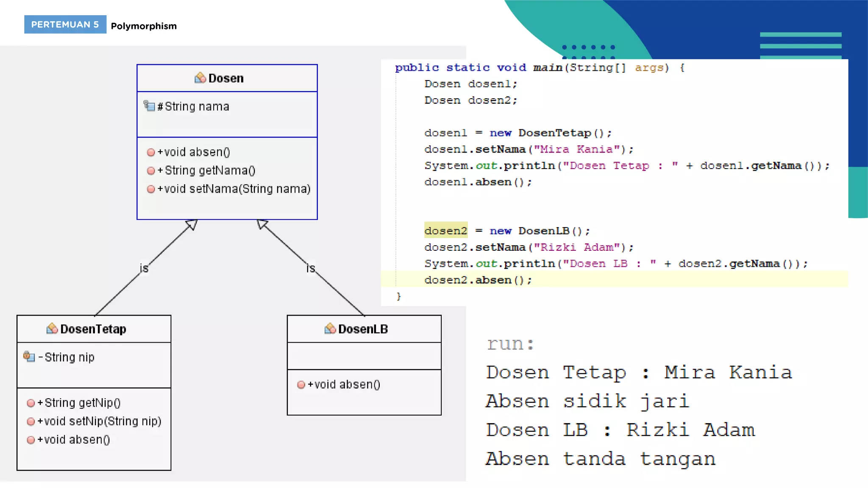
Task: Click the String nip attribute icon
Action: coord(29,357)
